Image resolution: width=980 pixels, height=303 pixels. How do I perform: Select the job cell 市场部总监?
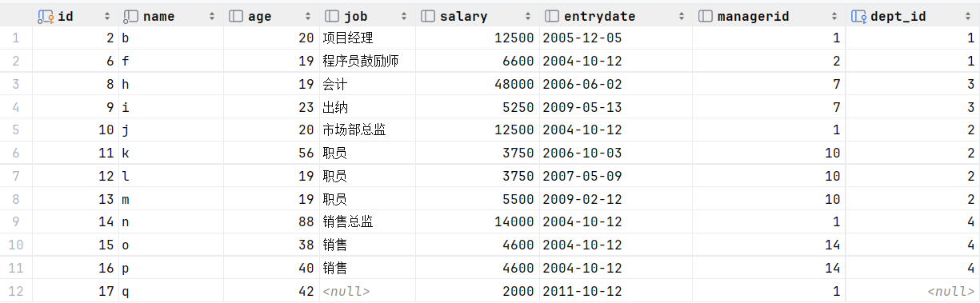[x=367, y=130]
